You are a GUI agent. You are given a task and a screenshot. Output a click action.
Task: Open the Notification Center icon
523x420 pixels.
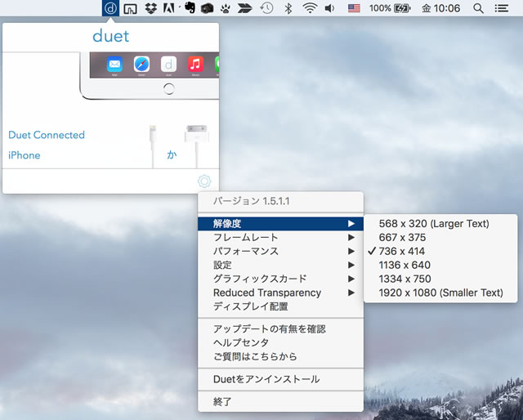click(x=501, y=8)
